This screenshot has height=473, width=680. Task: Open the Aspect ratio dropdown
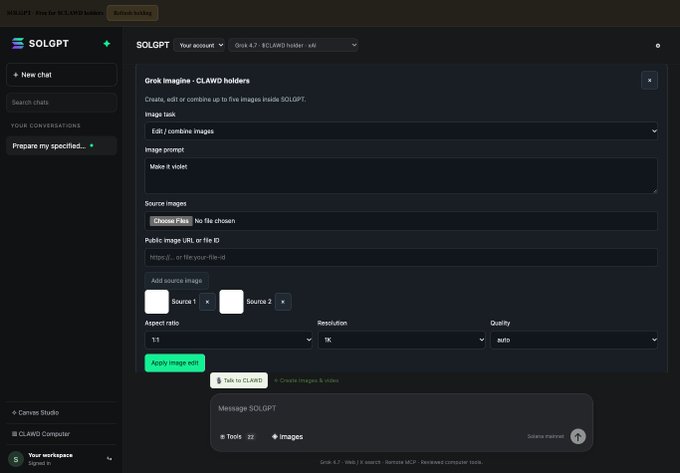pyautogui.click(x=228, y=340)
